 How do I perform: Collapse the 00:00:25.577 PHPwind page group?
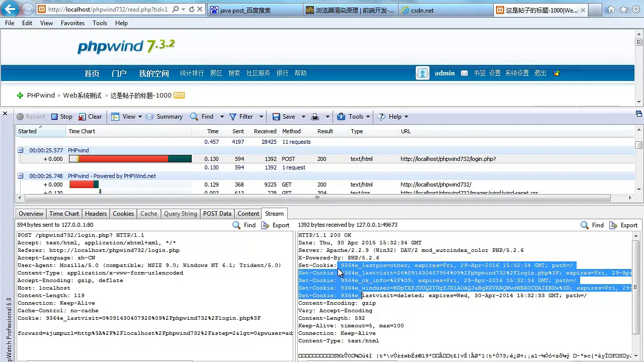pos(21,150)
